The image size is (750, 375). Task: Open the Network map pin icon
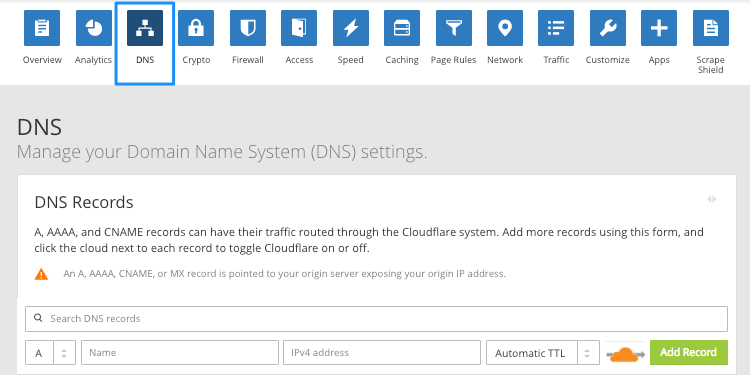(x=505, y=28)
